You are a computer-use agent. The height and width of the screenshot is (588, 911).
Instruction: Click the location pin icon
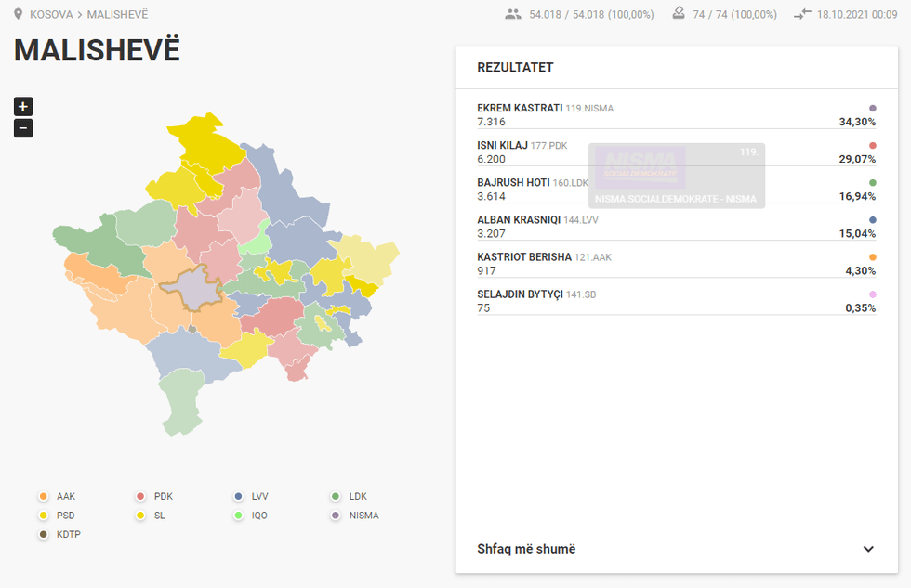[x=18, y=15]
